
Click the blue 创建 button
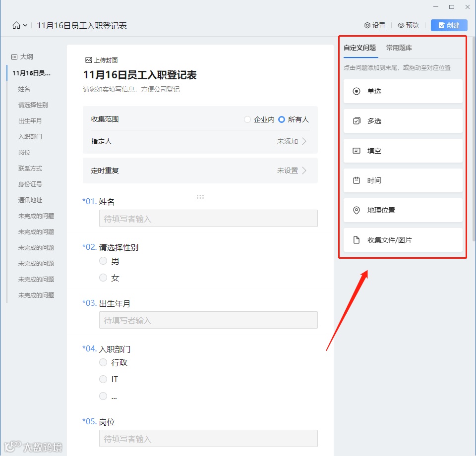(449, 25)
